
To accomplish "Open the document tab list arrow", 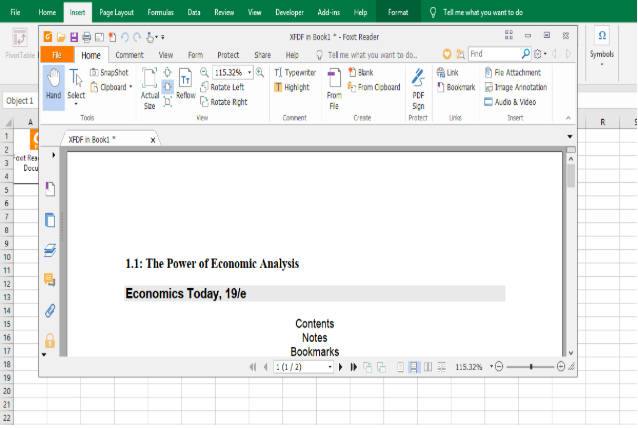I will [x=570, y=137].
